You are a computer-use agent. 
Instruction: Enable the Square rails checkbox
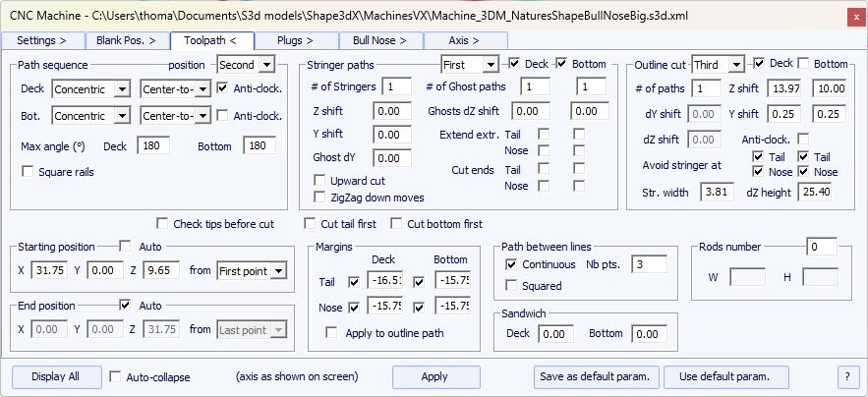click(28, 173)
